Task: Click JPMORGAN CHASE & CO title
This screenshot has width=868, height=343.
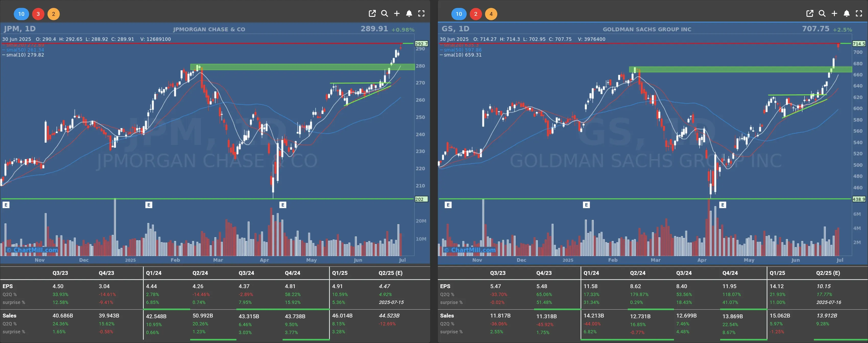Action: tap(209, 29)
